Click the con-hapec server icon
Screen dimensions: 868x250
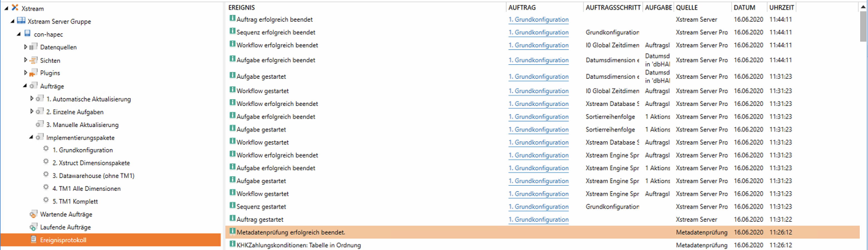28,34
